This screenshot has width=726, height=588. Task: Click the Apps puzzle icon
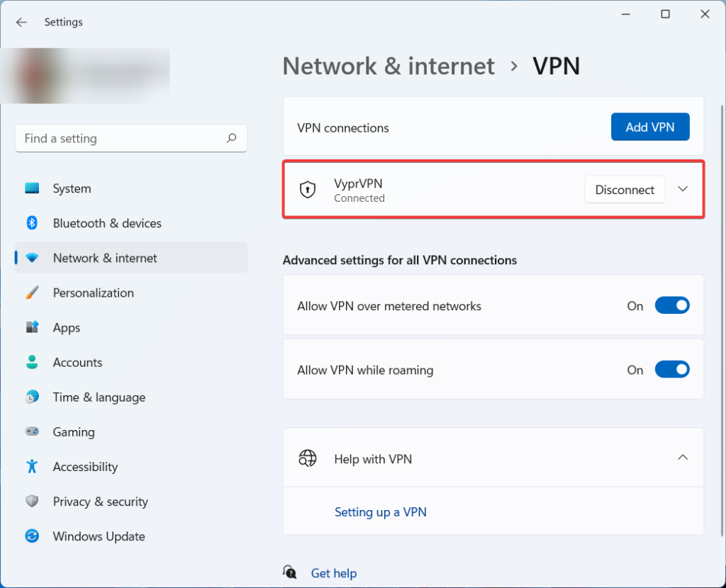(x=32, y=327)
